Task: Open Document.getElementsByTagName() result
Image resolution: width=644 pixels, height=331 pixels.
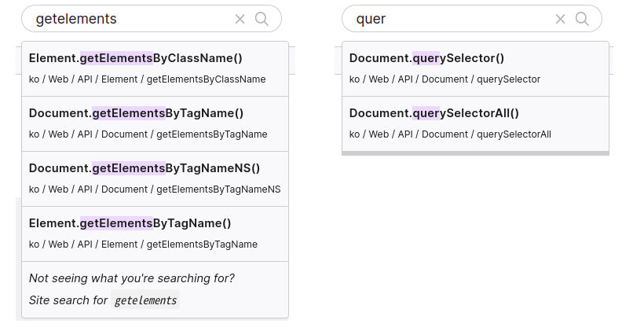Action: pos(156,124)
